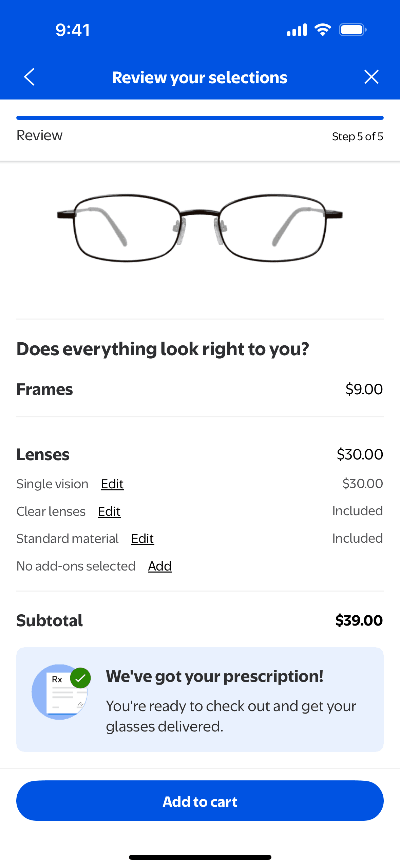This screenshot has width=400, height=868.
Task: Edit the Clear lenses selection
Action: click(x=109, y=511)
